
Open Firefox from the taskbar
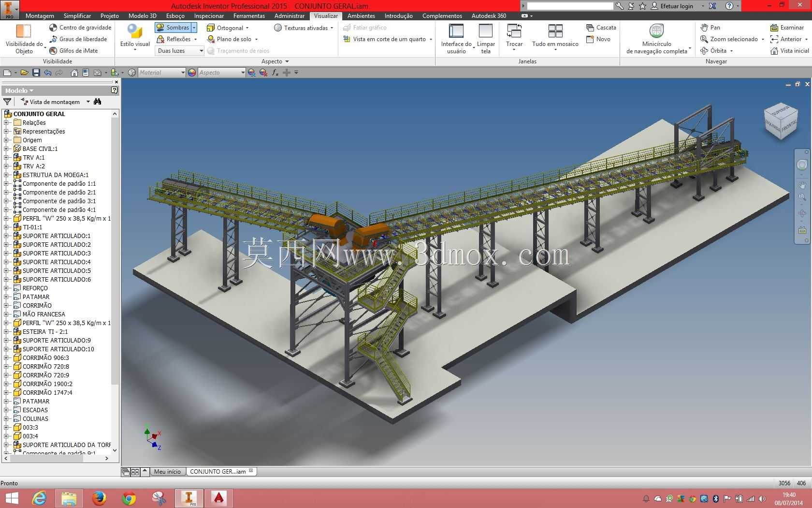[99, 498]
